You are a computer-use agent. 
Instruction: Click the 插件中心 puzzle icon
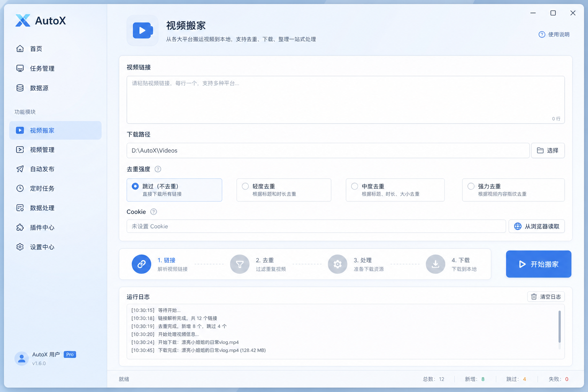[20, 227]
